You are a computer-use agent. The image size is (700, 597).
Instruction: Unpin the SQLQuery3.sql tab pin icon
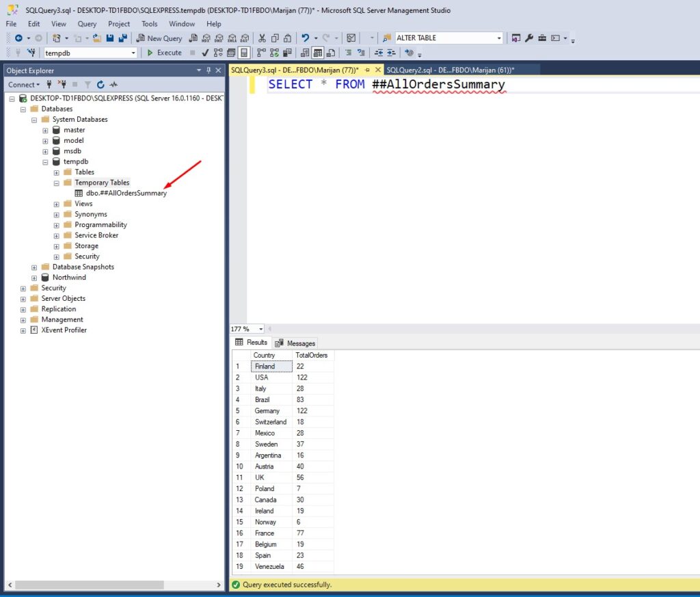click(x=368, y=69)
